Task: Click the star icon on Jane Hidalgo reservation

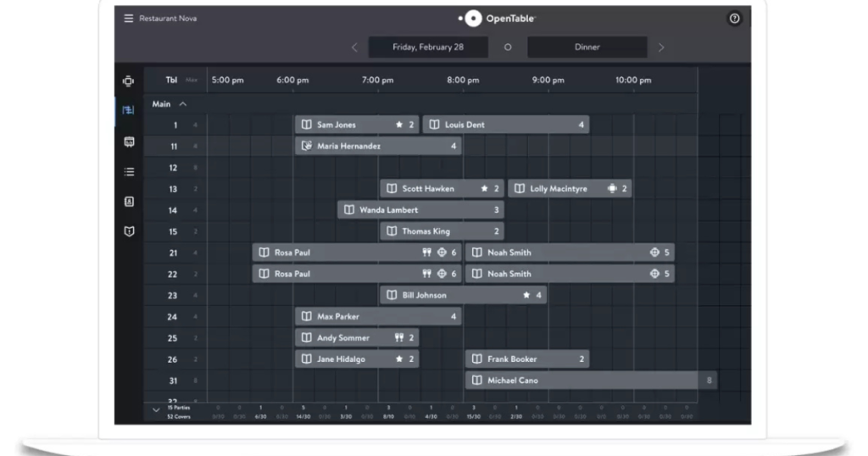Action: pyautogui.click(x=399, y=359)
